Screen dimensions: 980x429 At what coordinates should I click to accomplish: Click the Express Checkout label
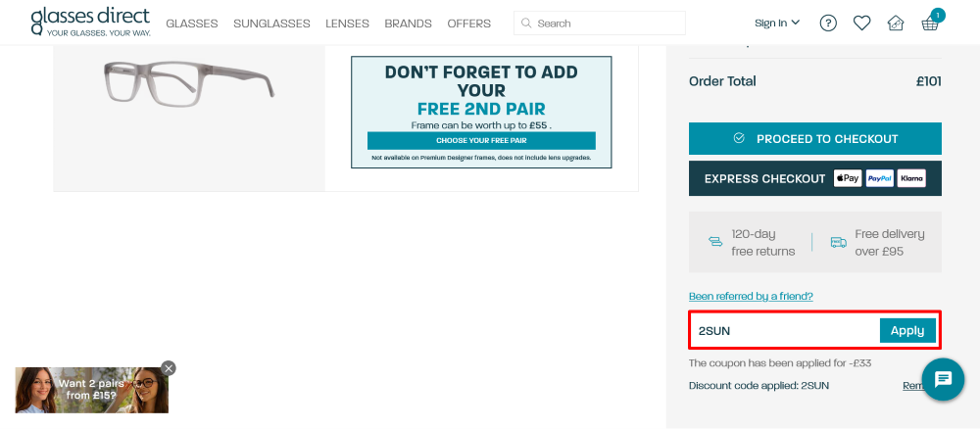click(765, 178)
